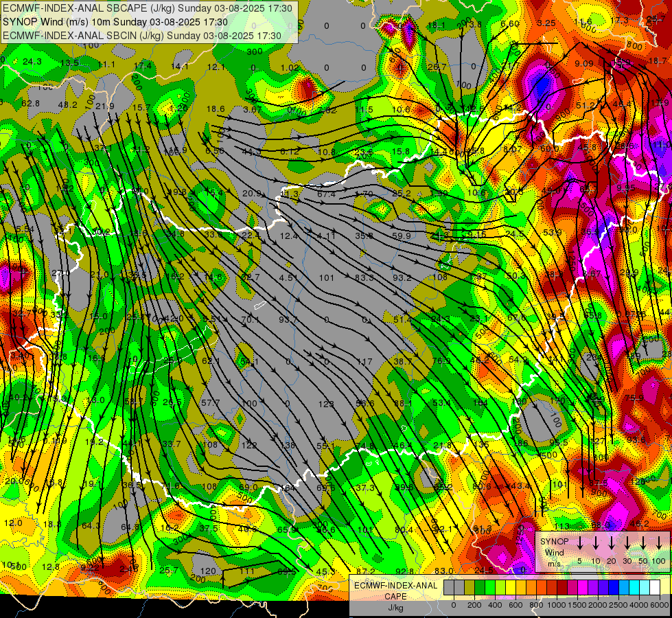Select the dark green swatch in CAPE legend
Screen dimensions: 672x618
point(480,587)
